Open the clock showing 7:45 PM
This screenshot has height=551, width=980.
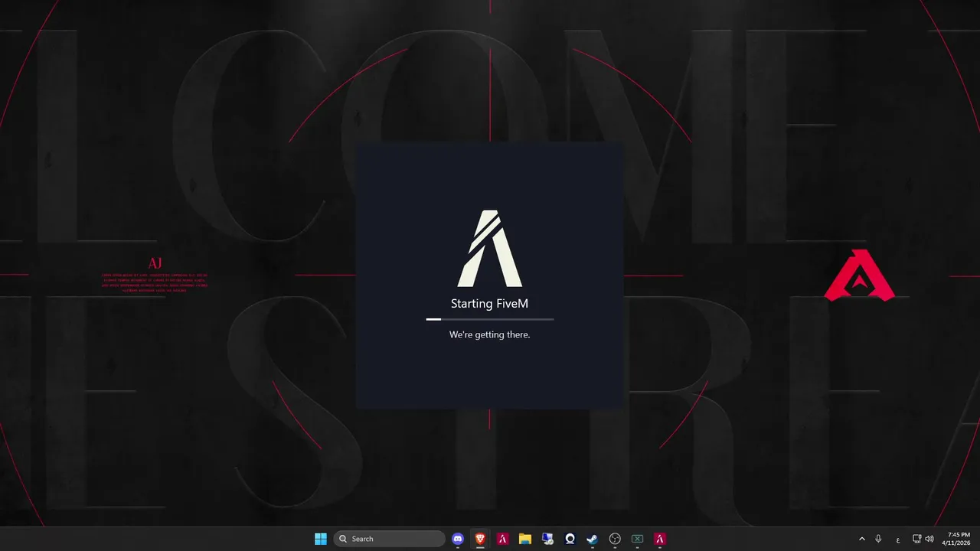point(958,539)
